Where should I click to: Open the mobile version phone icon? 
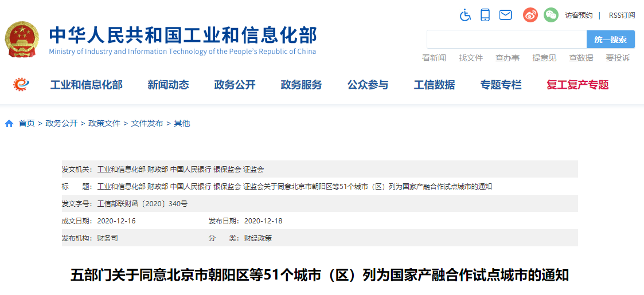486,15
